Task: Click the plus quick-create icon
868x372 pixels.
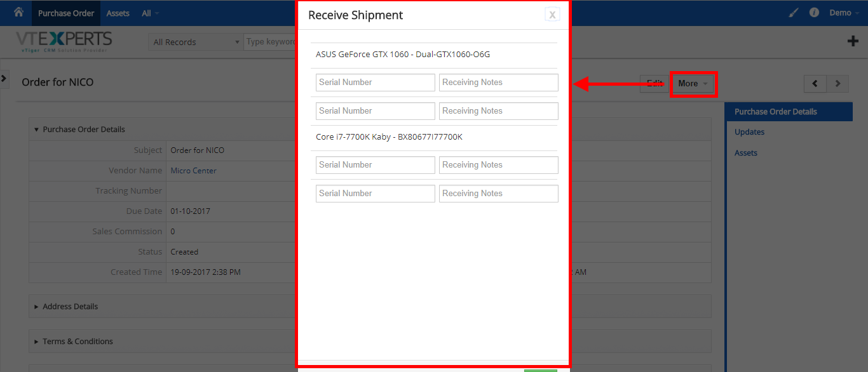Action: click(853, 41)
